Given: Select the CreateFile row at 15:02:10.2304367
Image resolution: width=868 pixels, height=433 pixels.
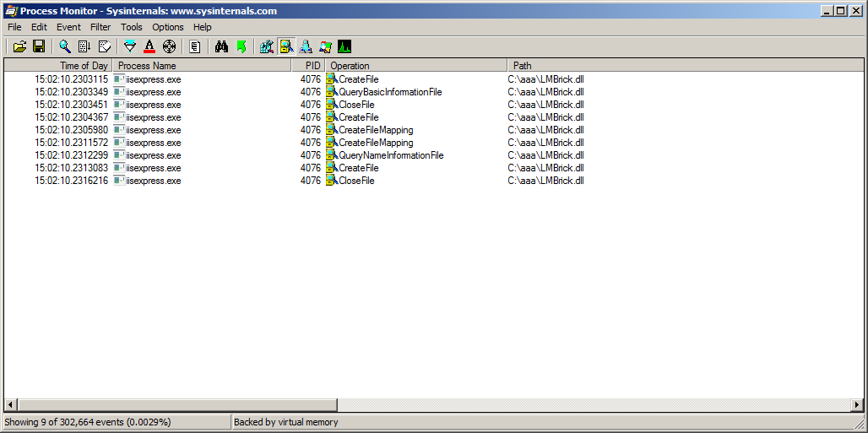Looking at the screenshot, I should tap(433, 117).
